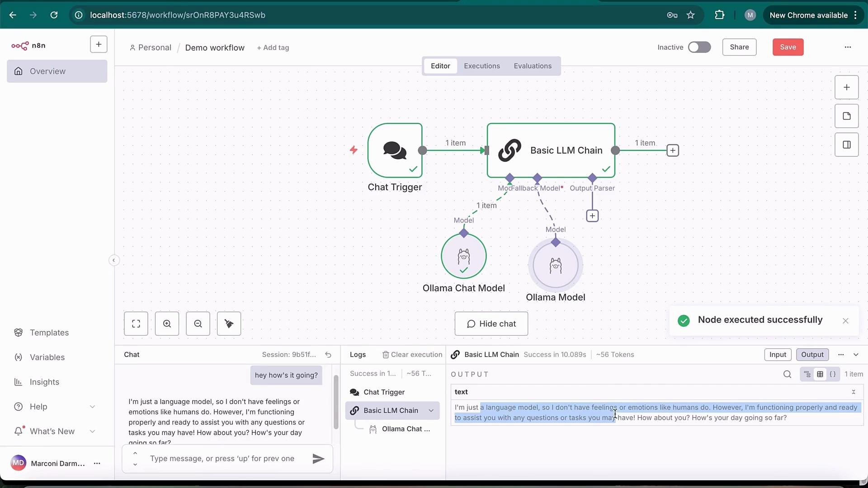Click the chat panel scrollbar
This screenshot has width=868, height=488.
coord(336,402)
